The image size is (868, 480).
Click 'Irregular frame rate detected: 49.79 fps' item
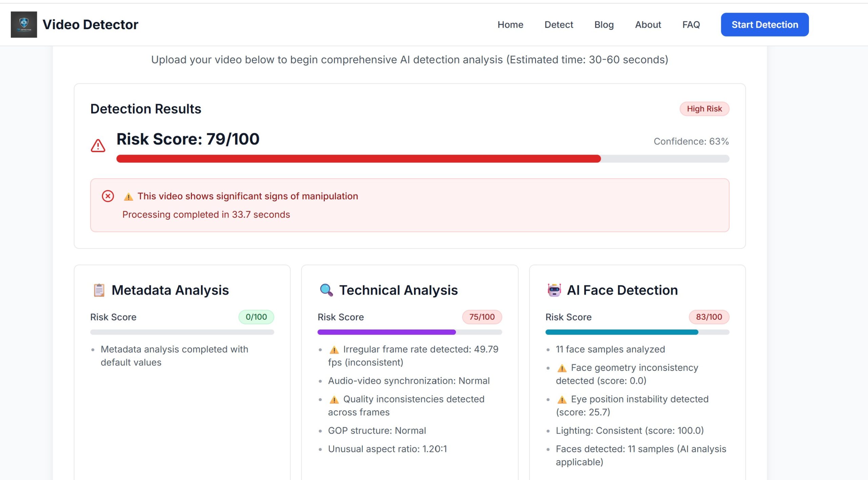pos(413,356)
